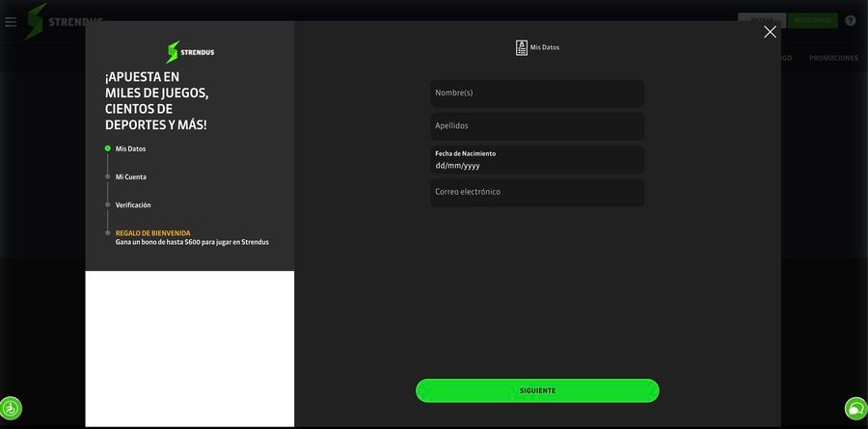Click the Mis Datos document icon
The image size is (868, 429).
(522, 47)
